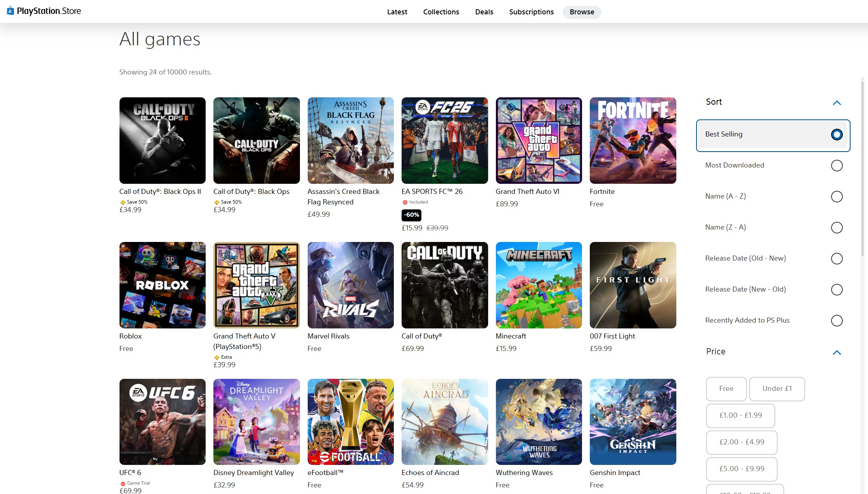Click EA Play Included icon on FC 26

tap(405, 202)
